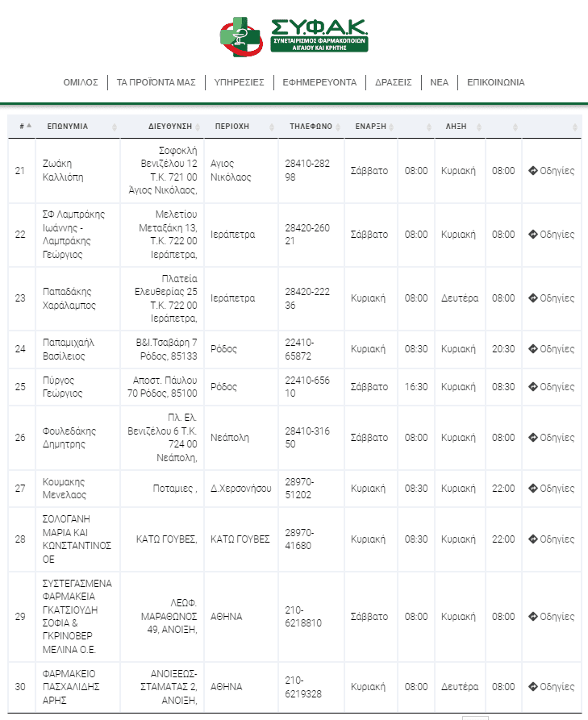Viewport: 588px width, 720px height.
Task: Click phone number 28970-51202
Action: pyautogui.click(x=299, y=489)
